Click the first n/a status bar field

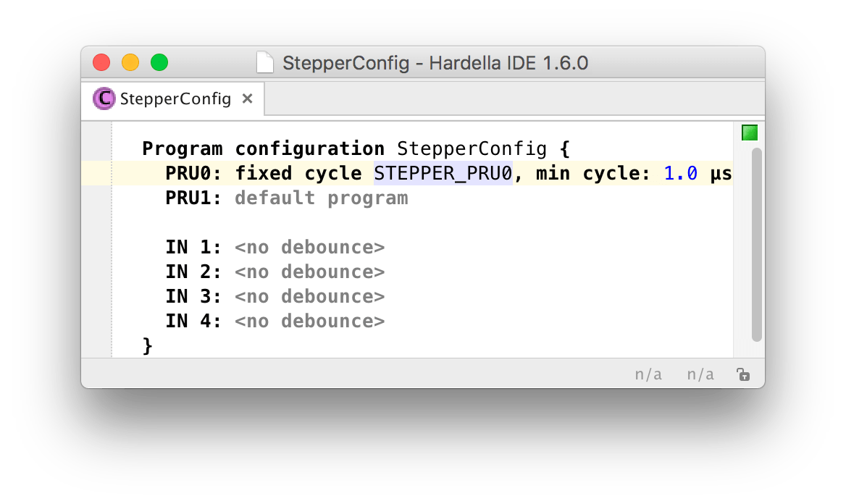(x=648, y=374)
